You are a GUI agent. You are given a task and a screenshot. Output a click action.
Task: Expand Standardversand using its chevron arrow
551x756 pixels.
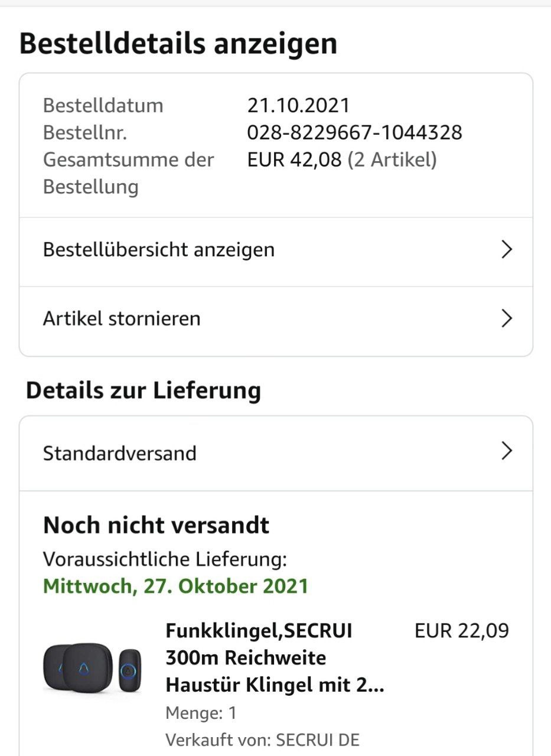point(506,451)
